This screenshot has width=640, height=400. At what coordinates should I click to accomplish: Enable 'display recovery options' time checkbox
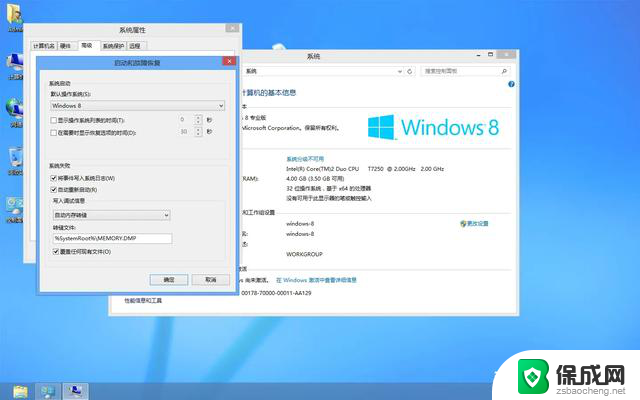tap(53, 133)
